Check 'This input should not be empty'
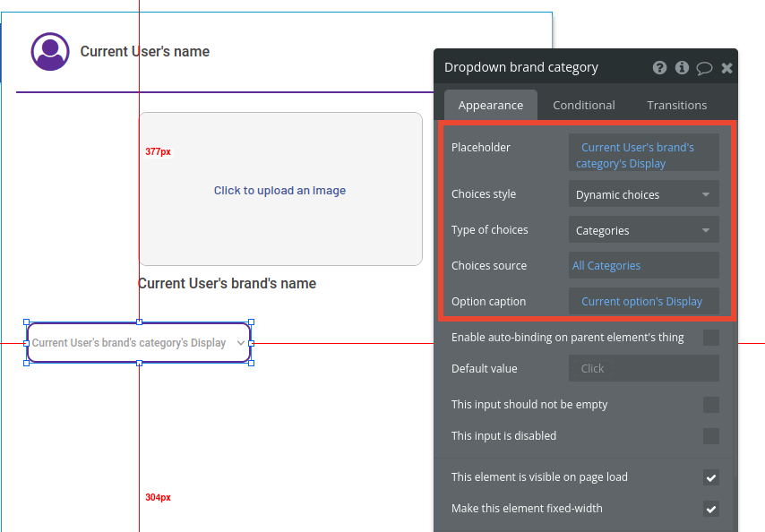This screenshot has height=532, width=765. (711, 405)
